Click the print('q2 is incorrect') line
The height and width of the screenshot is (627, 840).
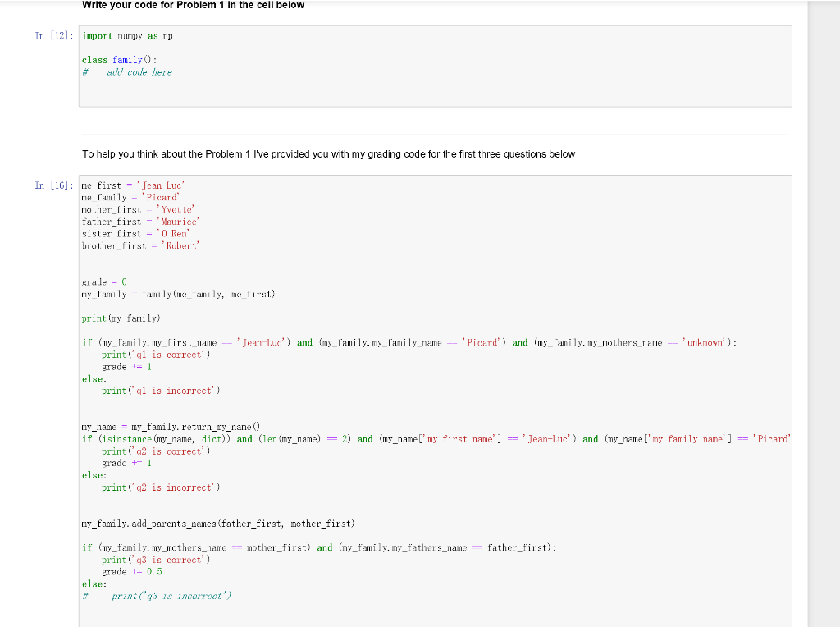(x=161, y=487)
